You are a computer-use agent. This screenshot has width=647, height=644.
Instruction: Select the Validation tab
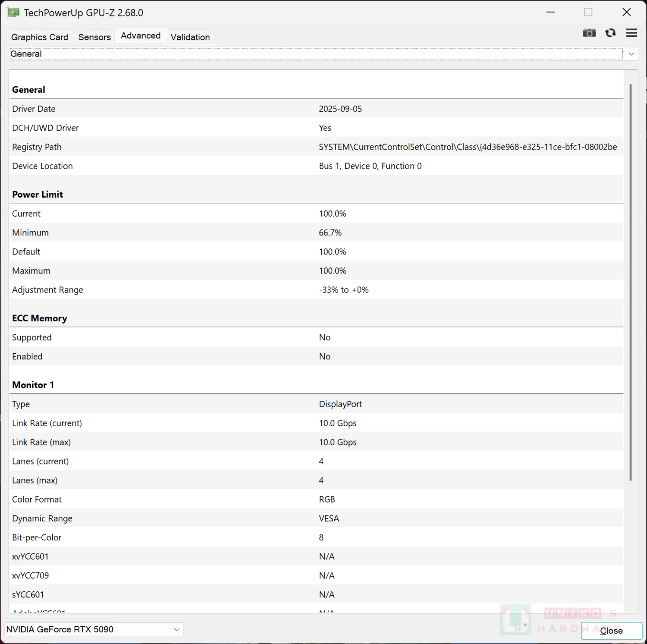coord(190,37)
